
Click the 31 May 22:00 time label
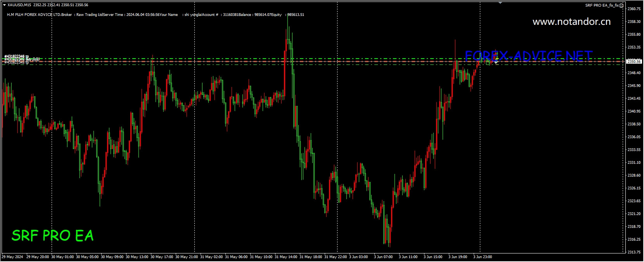(336, 257)
